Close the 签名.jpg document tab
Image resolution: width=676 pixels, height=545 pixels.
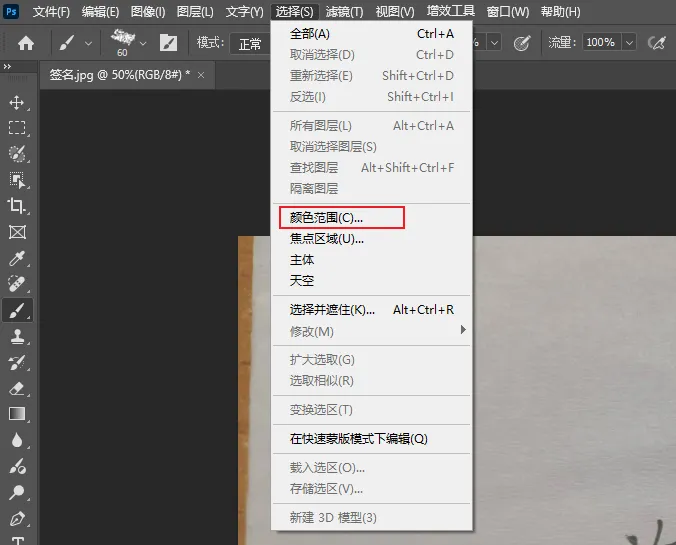tap(201, 75)
